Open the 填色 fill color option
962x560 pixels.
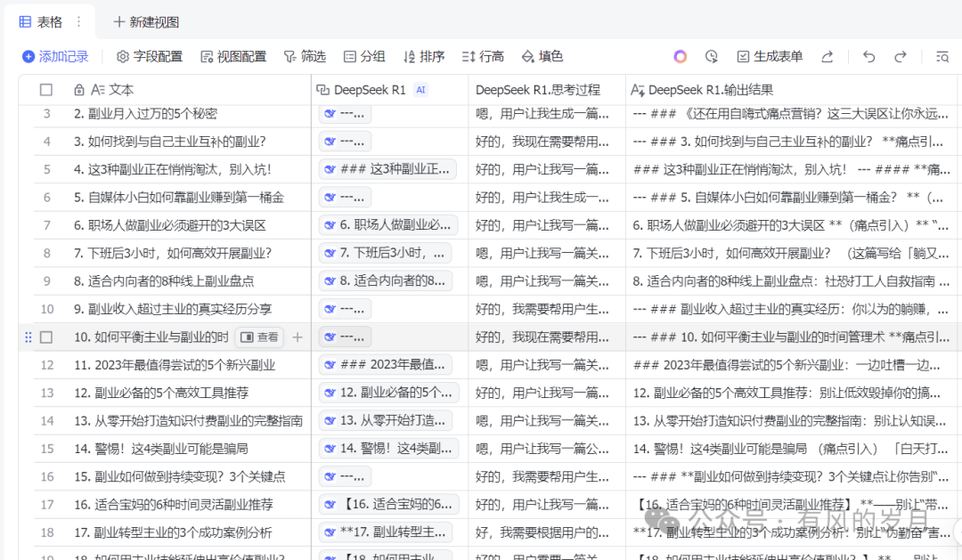point(542,56)
